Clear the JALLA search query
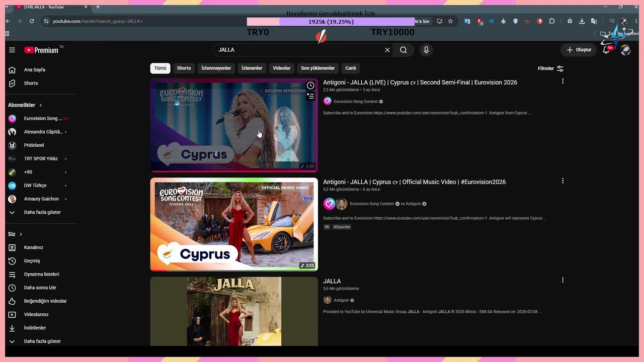The image size is (644, 362). pyautogui.click(x=387, y=50)
